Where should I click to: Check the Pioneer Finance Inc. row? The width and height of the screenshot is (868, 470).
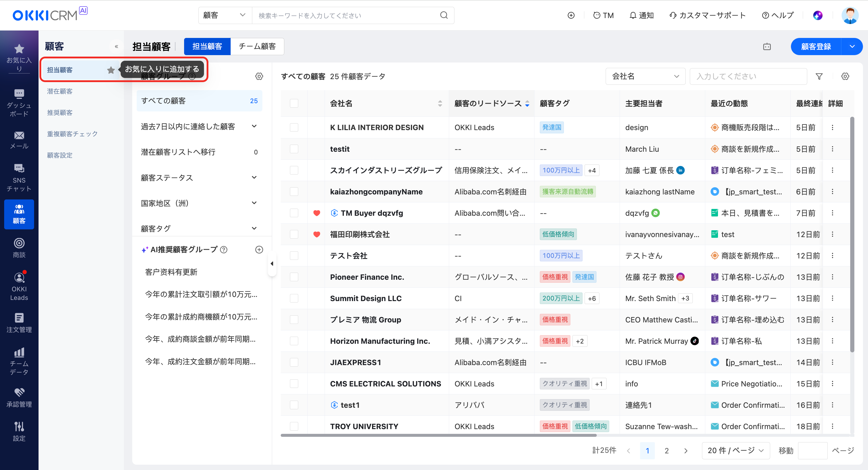294,276
